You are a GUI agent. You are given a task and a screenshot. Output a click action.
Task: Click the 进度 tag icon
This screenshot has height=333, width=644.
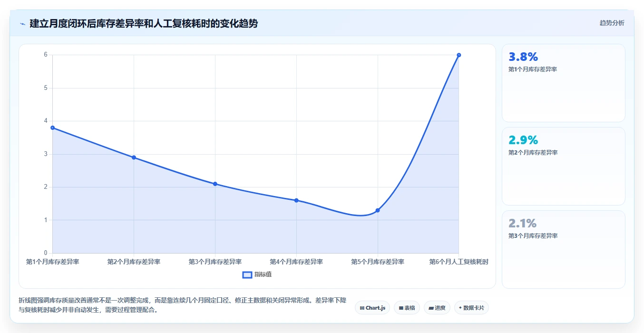[x=431, y=308]
